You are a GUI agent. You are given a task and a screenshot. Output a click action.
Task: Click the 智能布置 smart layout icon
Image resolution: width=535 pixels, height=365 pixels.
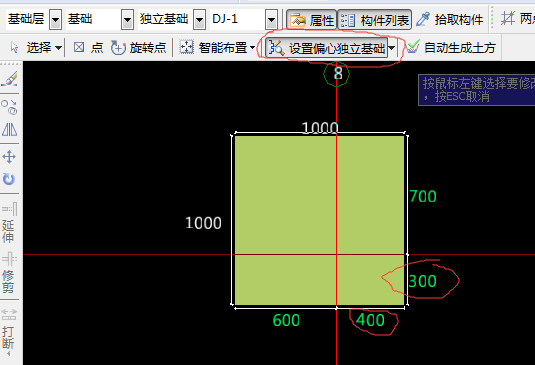[186, 47]
